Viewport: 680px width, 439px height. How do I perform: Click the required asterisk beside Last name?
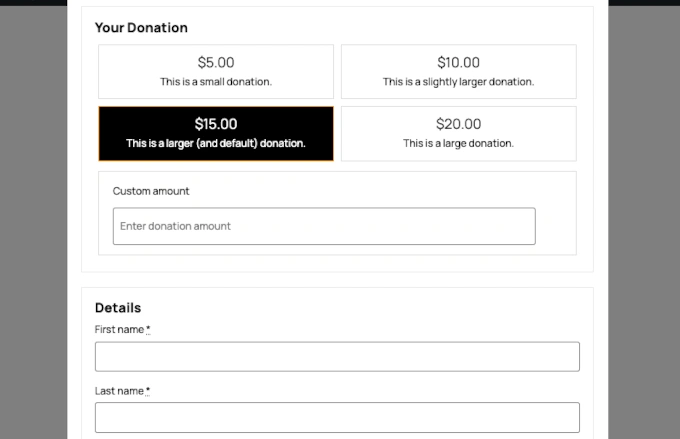coord(148,391)
